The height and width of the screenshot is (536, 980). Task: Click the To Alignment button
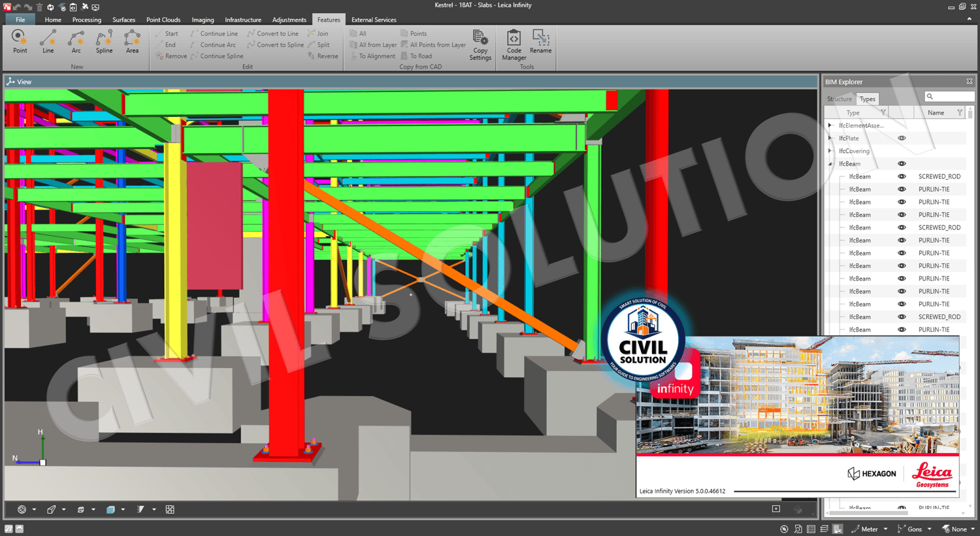[x=372, y=56]
